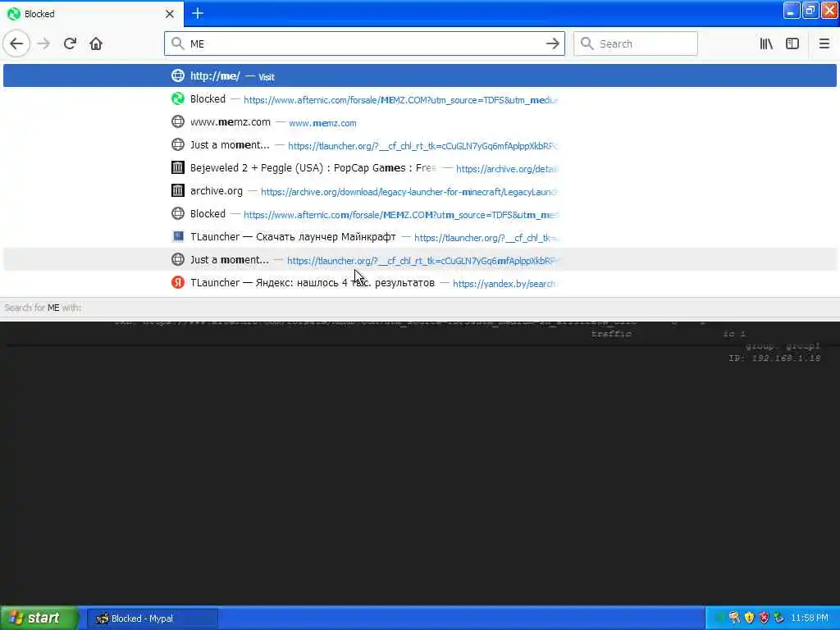Click the IP 192.168.1.18 text
Viewport: 840px width, 630px height.
click(774, 358)
